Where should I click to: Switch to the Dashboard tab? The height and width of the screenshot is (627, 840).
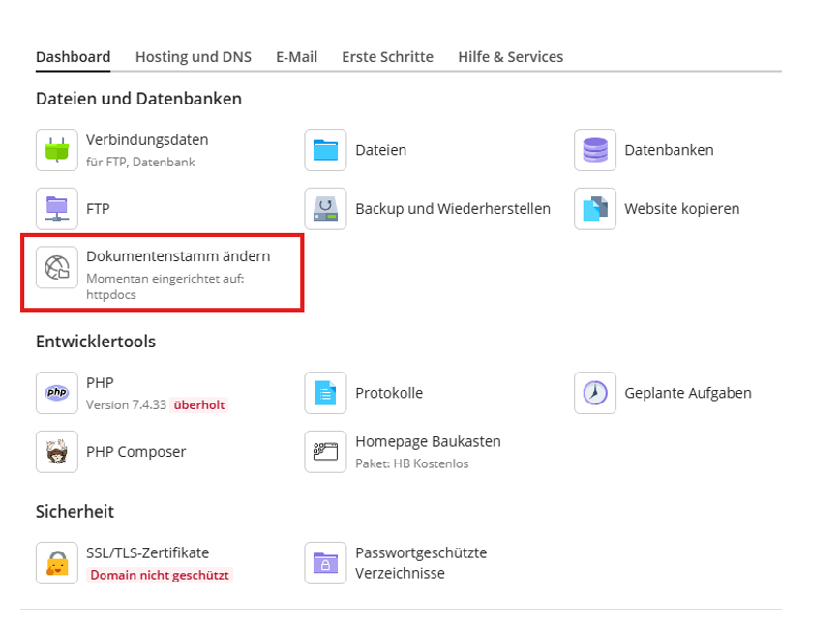(74, 57)
